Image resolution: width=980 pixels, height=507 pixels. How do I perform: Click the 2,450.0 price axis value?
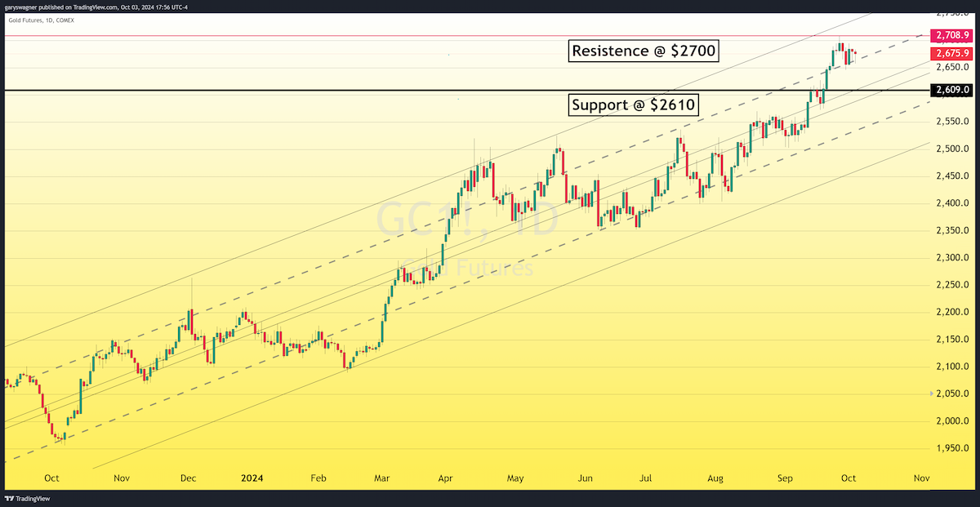coord(952,176)
